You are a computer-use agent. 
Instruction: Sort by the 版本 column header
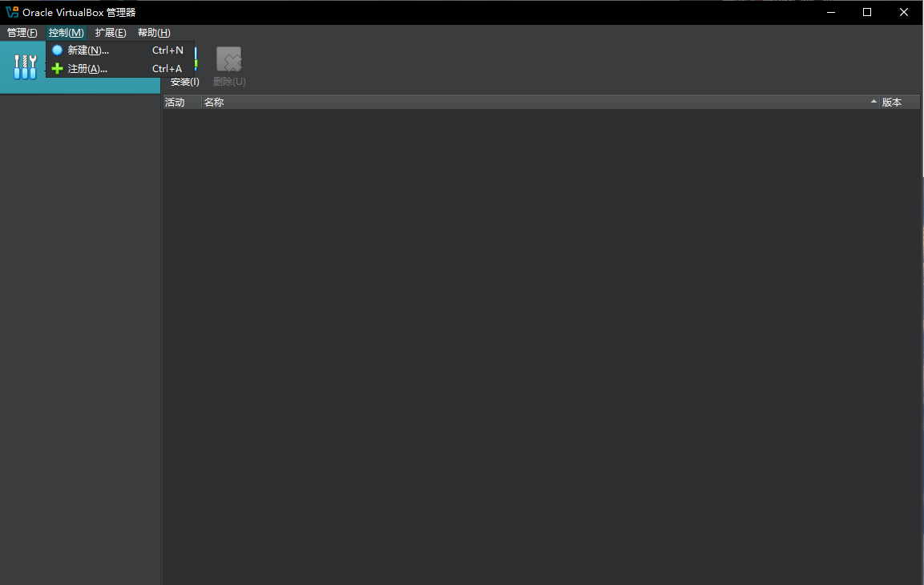tap(900, 103)
